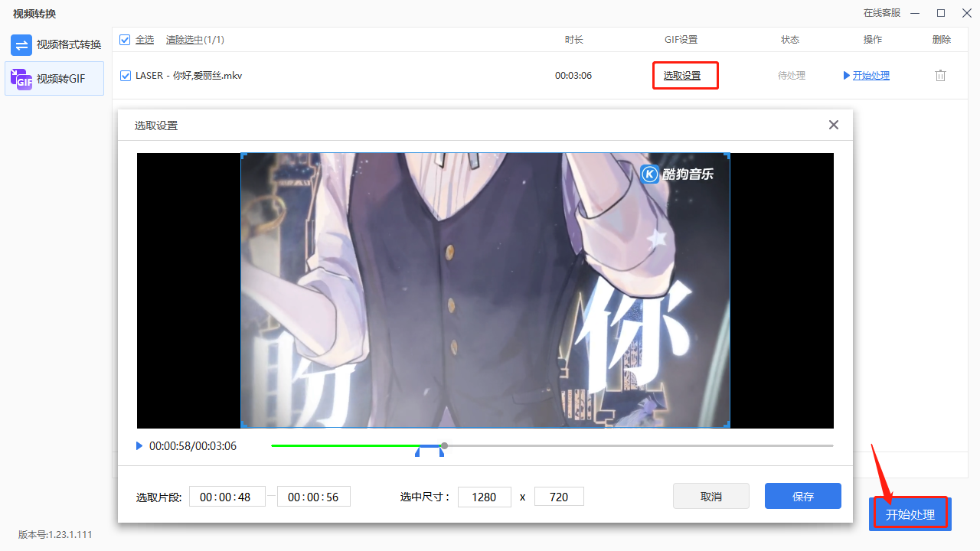Click the height field showing 720
Screen dimensions: 980x551
[x=559, y=497]
